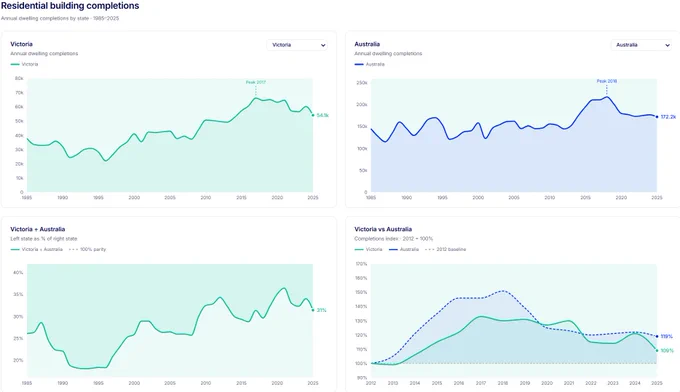The height and width of the screenshot is (392, 680).
Task: Toggle the Victoria legend in the top-left chart
Action: click(24, 64)
